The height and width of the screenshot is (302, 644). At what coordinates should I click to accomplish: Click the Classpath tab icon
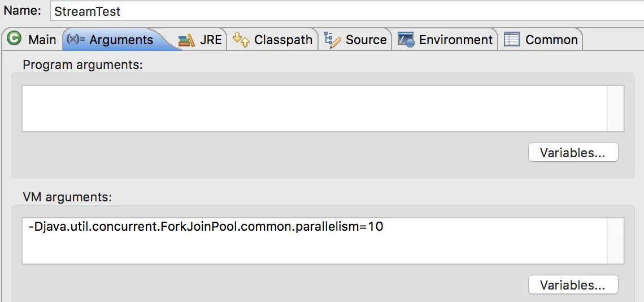241,39
